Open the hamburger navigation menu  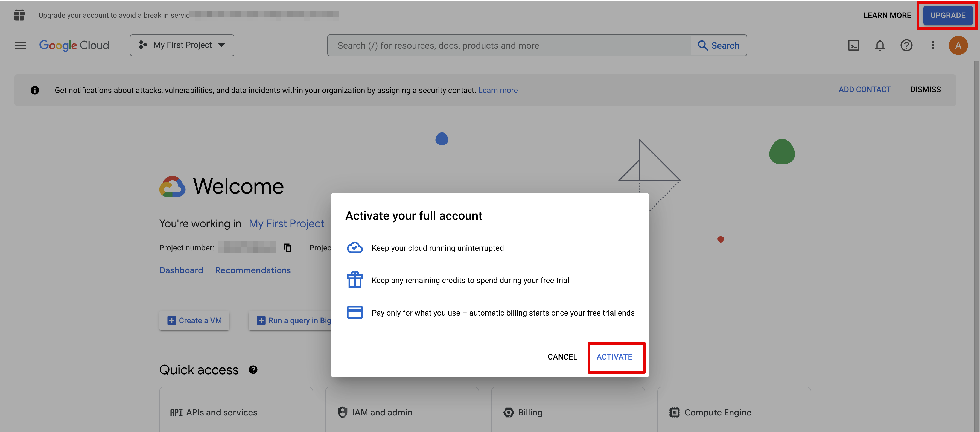pyautogui.click(x=20, y=45)
